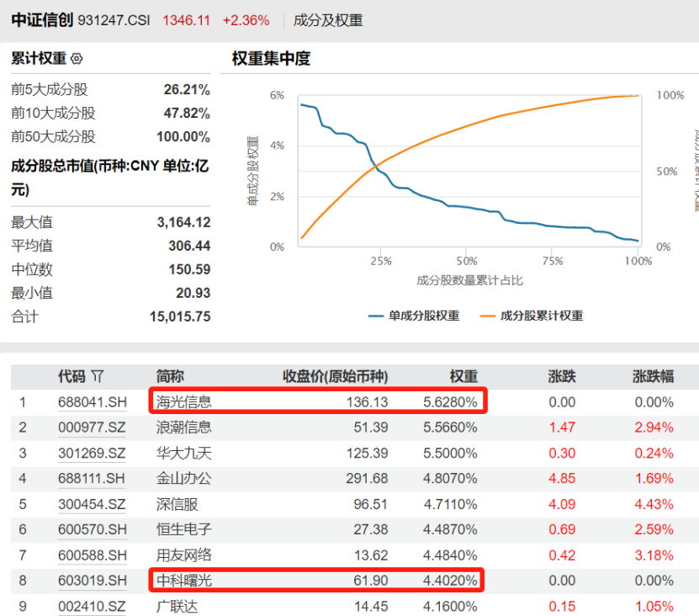Open stock code link 002410.SZ
Viewport: 699px width, 616px height.
pos(92,606)
